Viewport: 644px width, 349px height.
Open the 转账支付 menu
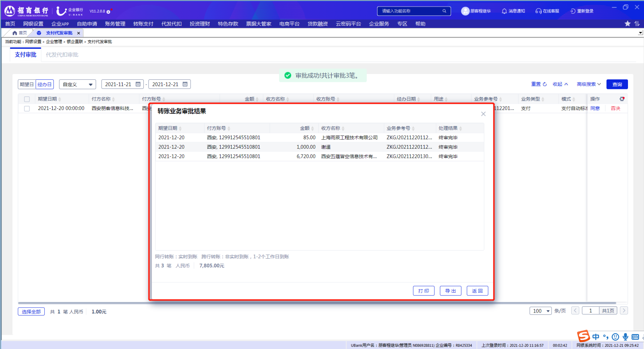(143, 24)
